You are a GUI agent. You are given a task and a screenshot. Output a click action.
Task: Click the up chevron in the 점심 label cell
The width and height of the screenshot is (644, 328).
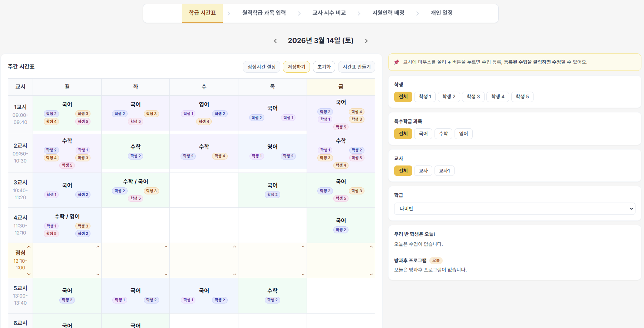point(29,247)
